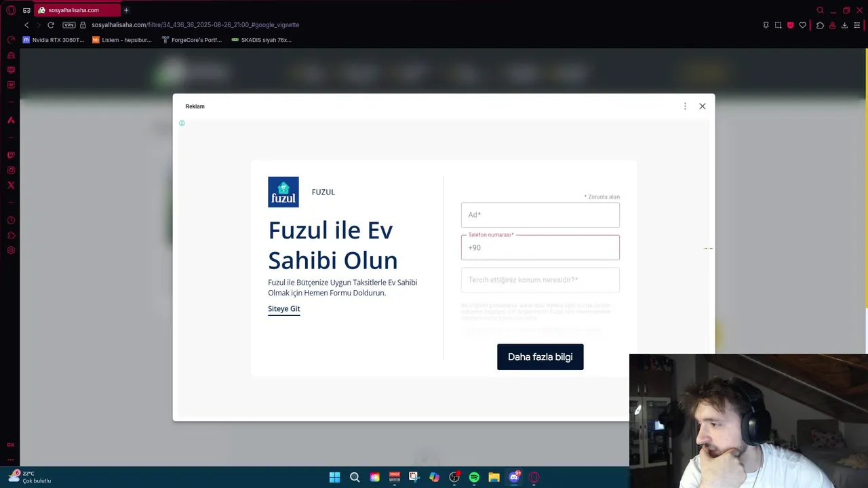This screenshot has width=868, height=488.
Task: Click the pinboard pin icon
Action: [766, 25]
